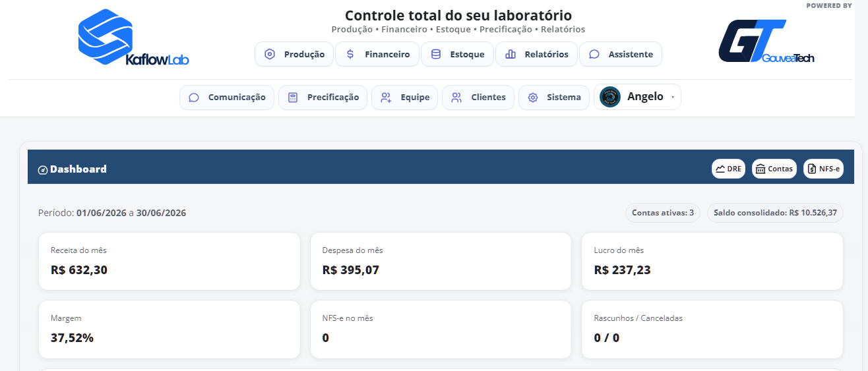Click the database icon in Estoque
The width and height of the screenshot is (868, 371).
[x=436, y=54]
